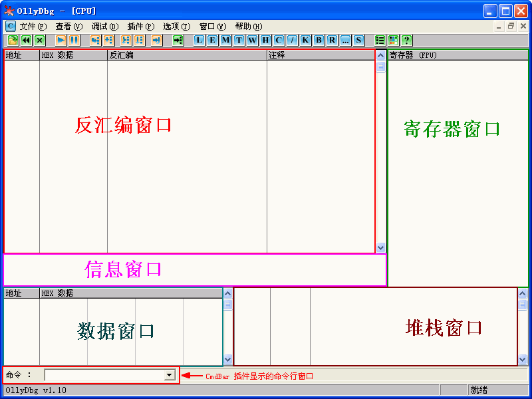Image resolution: width=532 pixels, height=399 pixels.
Task: Open Threads window with T button
Action: click(x=239, y=41)
